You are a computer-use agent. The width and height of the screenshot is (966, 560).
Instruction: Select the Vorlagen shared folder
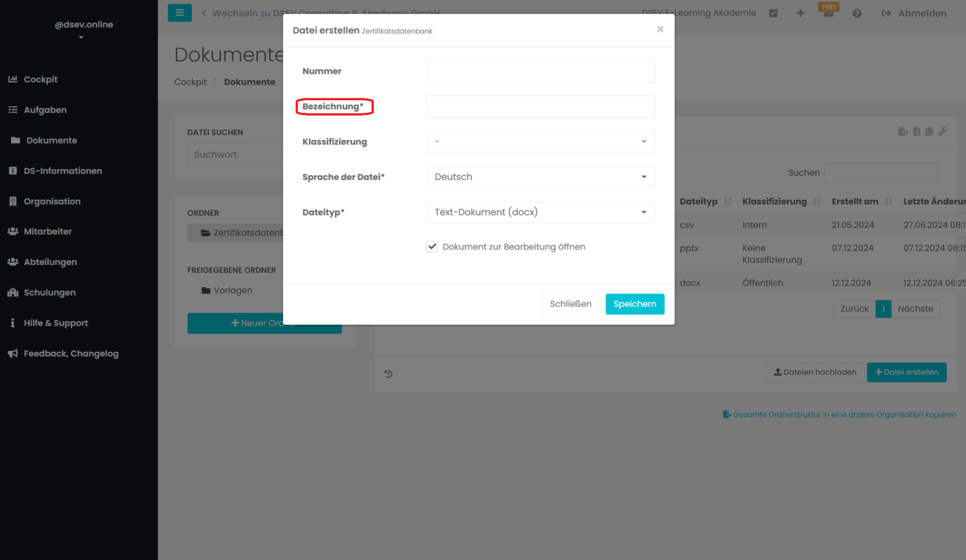point(233,290)
